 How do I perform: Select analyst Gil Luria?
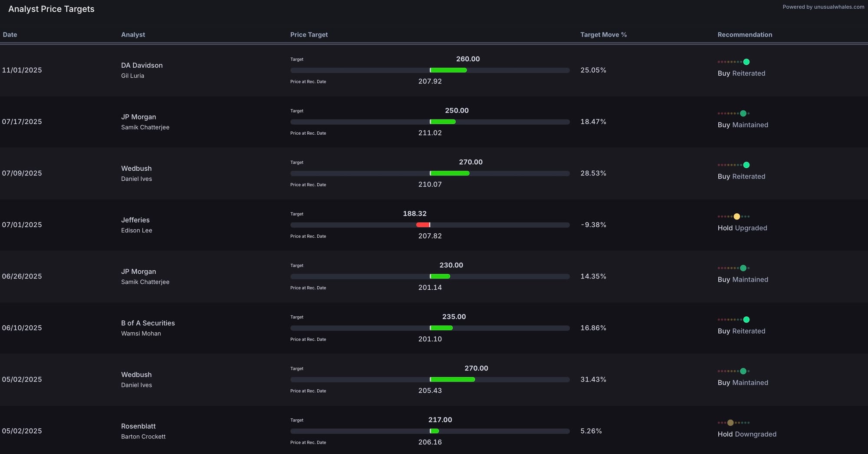tap(133, 76)
